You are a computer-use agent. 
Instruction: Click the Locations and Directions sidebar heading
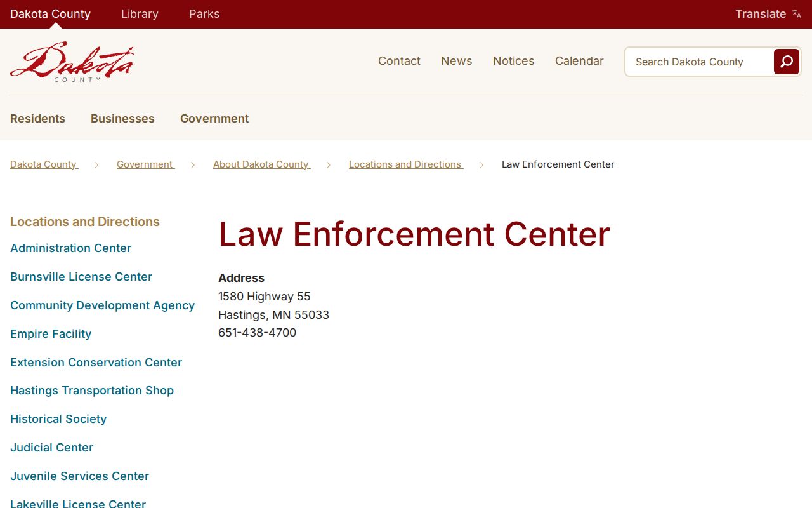click(x=85, y=222)
